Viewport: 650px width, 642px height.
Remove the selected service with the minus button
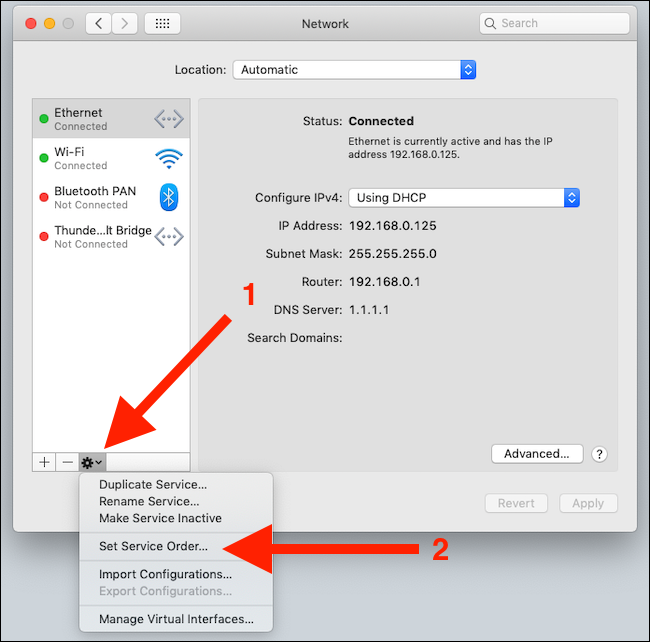coord(67,462)
